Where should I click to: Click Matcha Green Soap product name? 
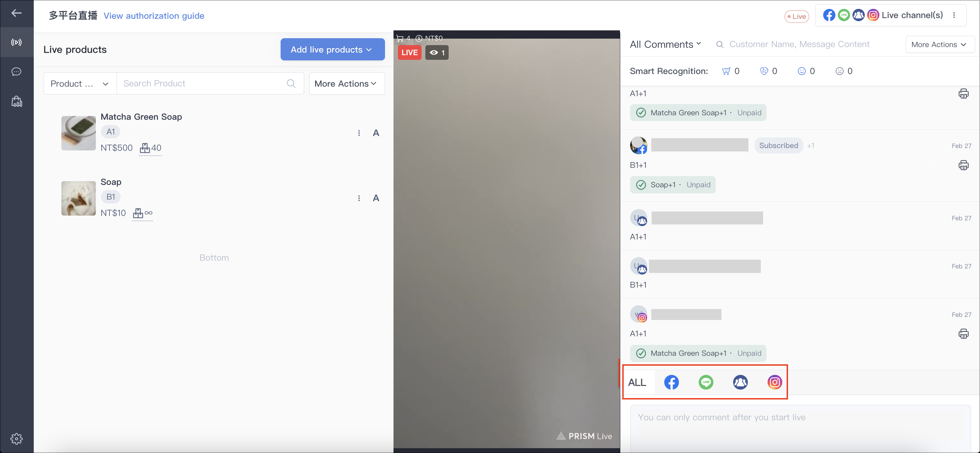pyautogui.click(x=141, y=117)
